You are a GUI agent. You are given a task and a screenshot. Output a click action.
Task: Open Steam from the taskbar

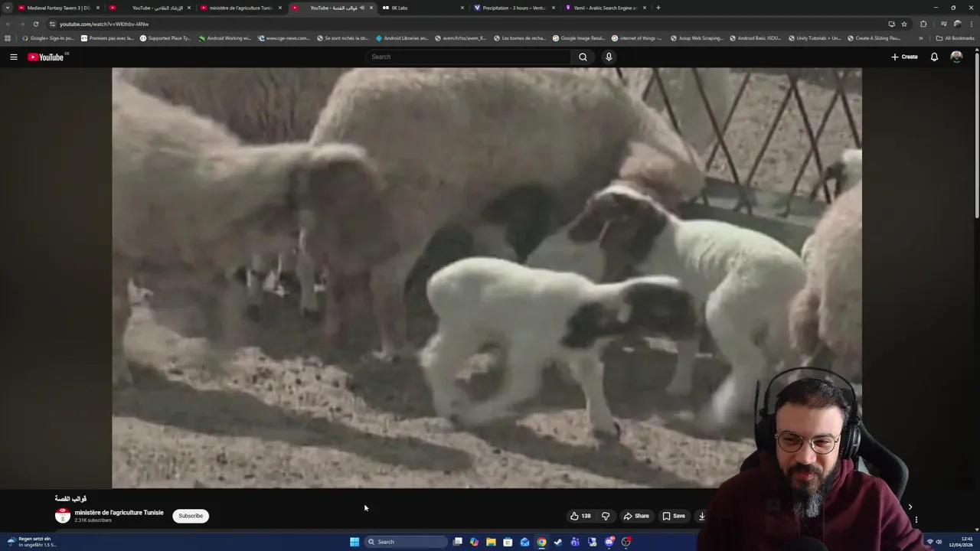coord(558,542)
